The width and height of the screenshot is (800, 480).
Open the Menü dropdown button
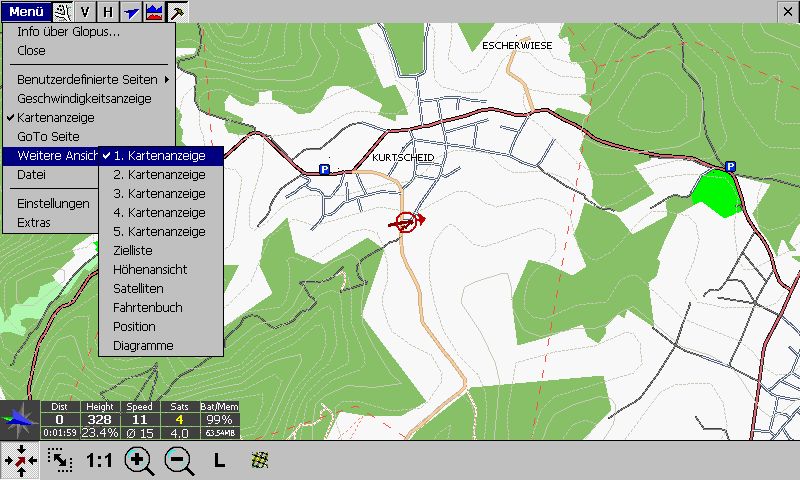click(26, 12)
